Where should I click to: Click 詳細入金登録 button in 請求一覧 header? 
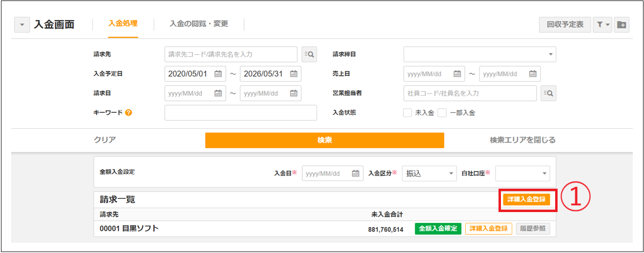[x=527, y=199]
